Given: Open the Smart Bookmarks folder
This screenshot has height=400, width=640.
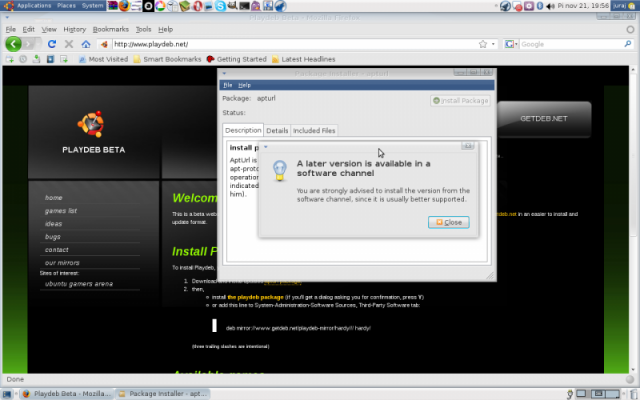Looking at the screenshot, I should [x=167, y=59].
